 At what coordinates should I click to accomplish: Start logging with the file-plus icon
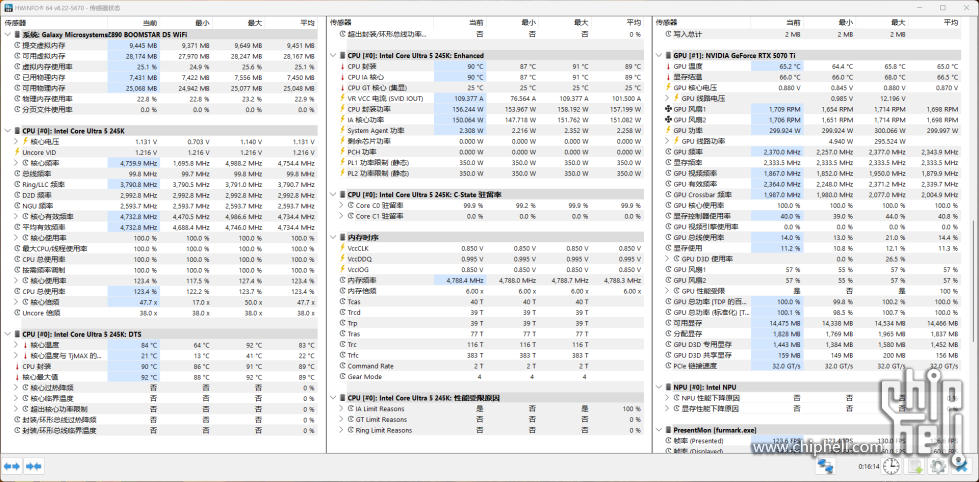click(915, 466)
